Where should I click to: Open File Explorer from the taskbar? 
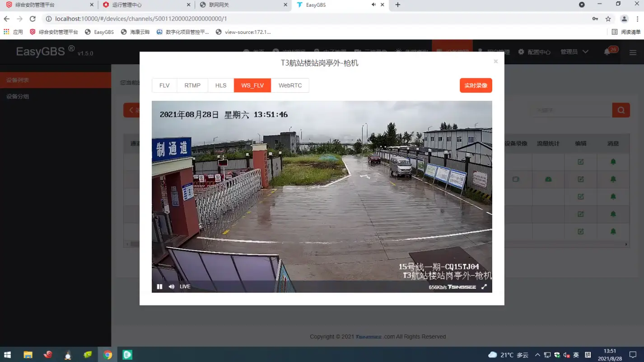28,355
